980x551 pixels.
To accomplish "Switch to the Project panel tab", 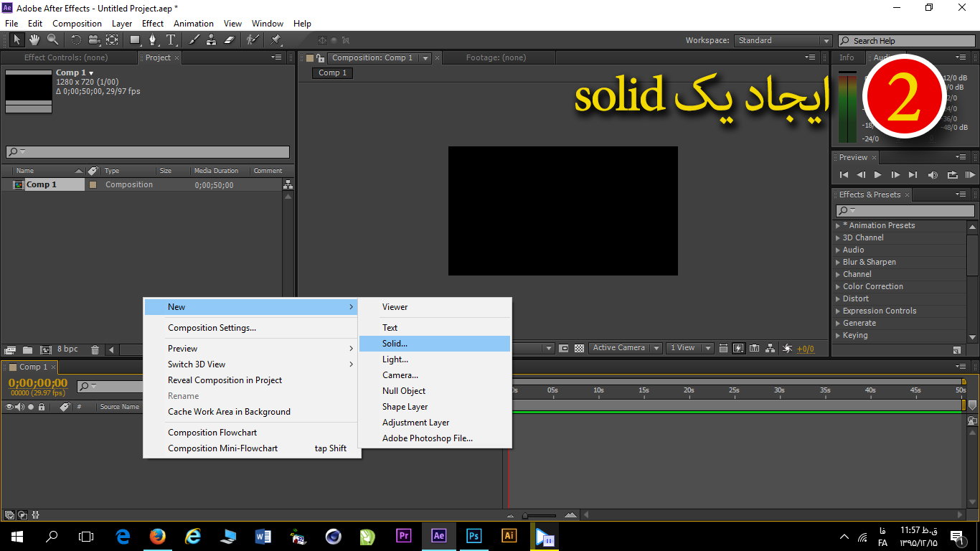I will (158, 57).
